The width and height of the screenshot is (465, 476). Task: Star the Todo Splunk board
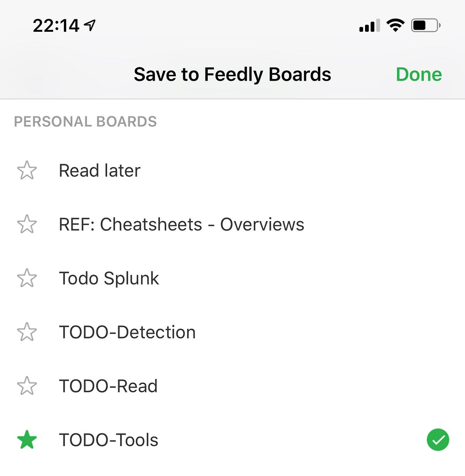point(27,278)
